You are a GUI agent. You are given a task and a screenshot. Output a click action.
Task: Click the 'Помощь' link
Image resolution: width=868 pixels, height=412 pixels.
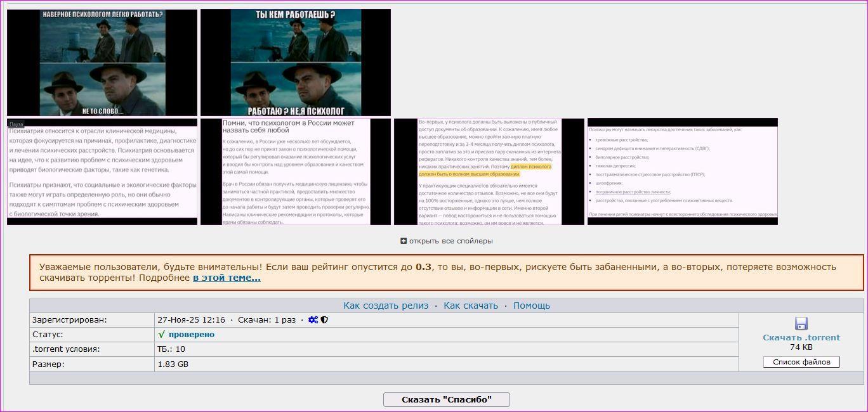(x=531, y=306)
